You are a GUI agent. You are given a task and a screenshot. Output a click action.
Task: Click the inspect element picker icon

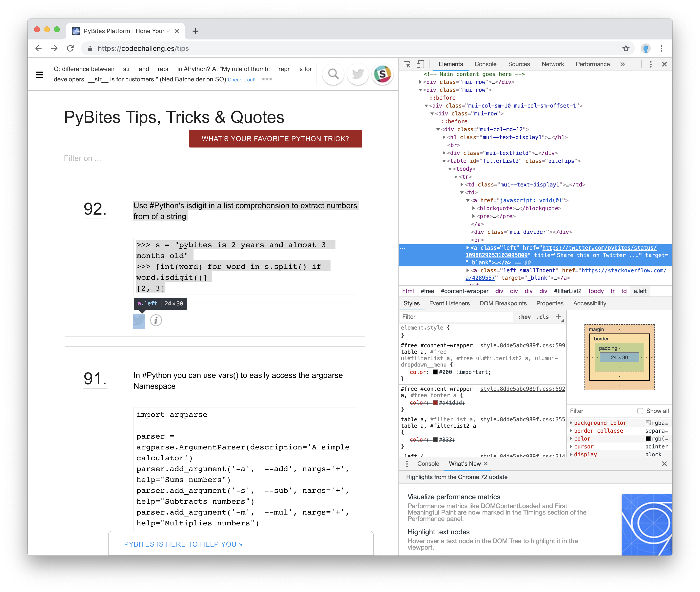coord(407,64)
